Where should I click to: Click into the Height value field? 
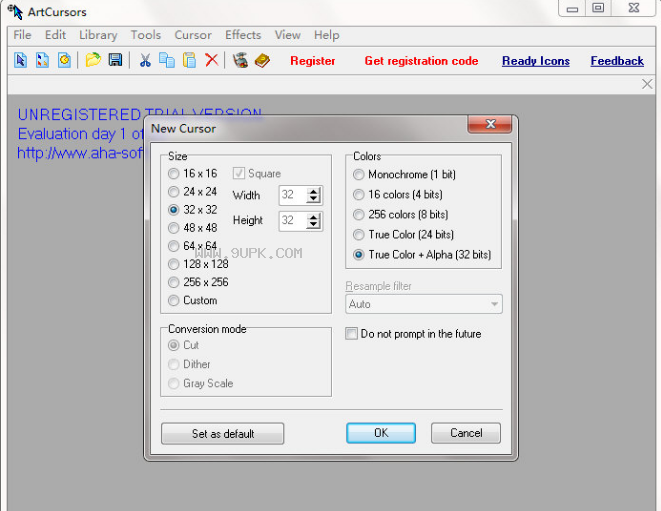(293, 221)
